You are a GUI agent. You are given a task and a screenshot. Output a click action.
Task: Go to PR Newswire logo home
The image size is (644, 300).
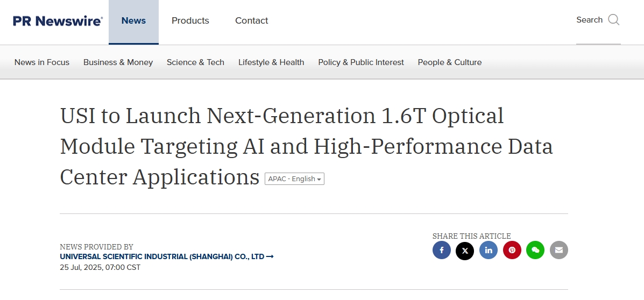(58, 21)
